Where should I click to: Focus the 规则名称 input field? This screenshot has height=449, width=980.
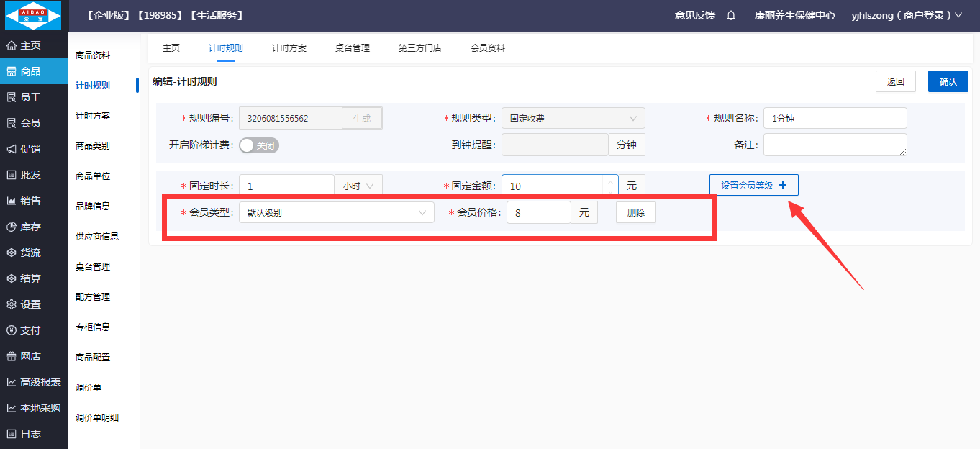coord(835,118)
